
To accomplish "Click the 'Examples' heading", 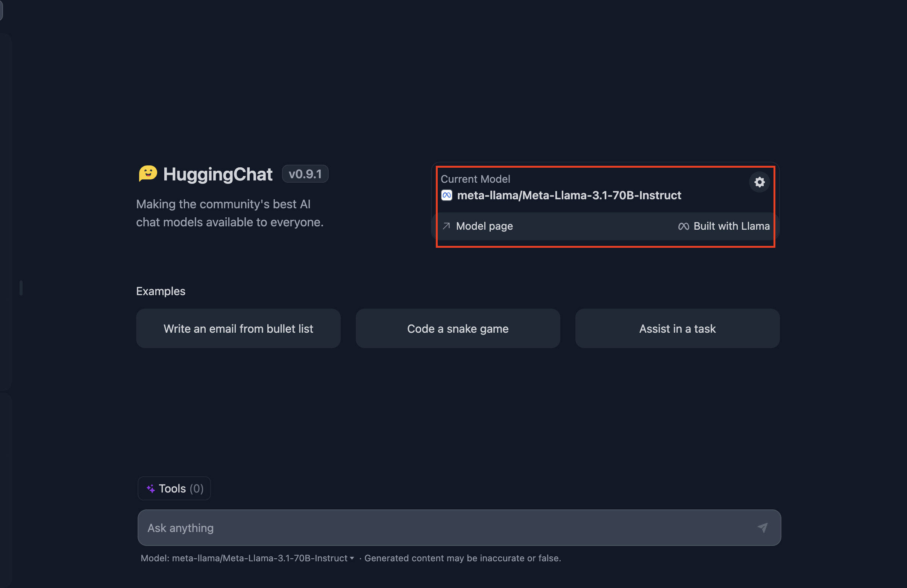I will click(161, 291).
